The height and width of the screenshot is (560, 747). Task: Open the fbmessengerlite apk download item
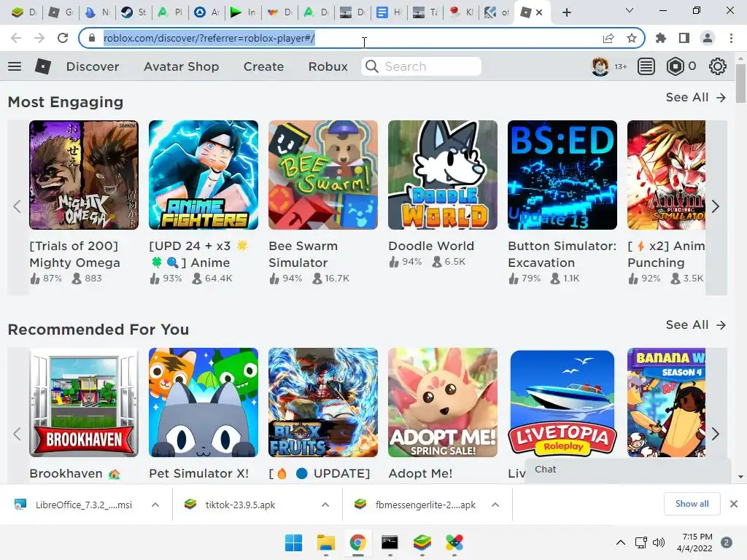[x=415, y=505]
